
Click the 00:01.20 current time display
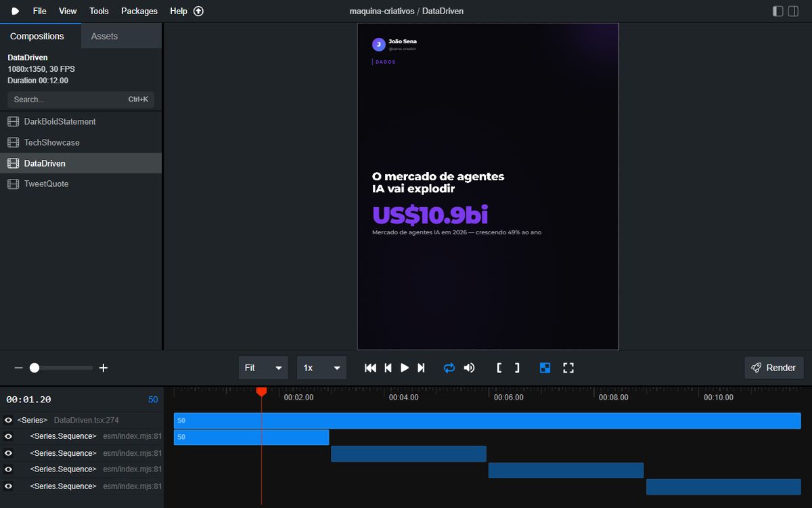coord(28,400)
